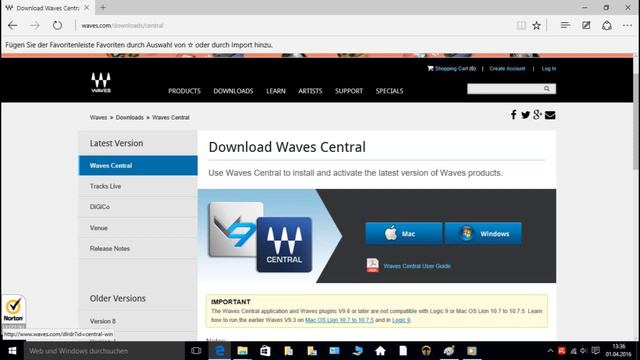Viewport: 640px width, 360px height.
Task: Share the page via email envelope icon
Action: pos(550,115)
